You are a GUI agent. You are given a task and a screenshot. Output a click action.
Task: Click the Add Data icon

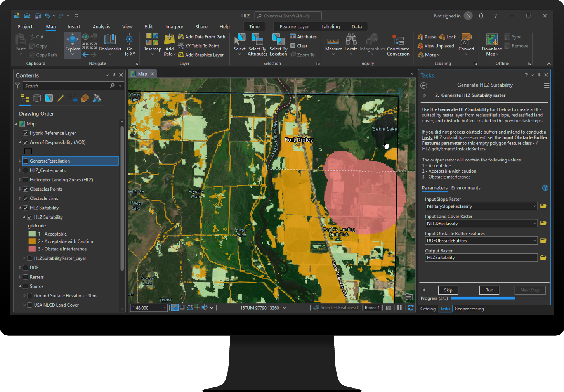tap(170, 40)
